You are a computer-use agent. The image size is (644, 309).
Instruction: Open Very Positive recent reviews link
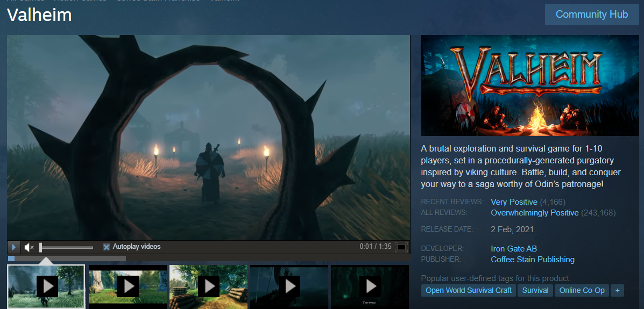point(514,202)
